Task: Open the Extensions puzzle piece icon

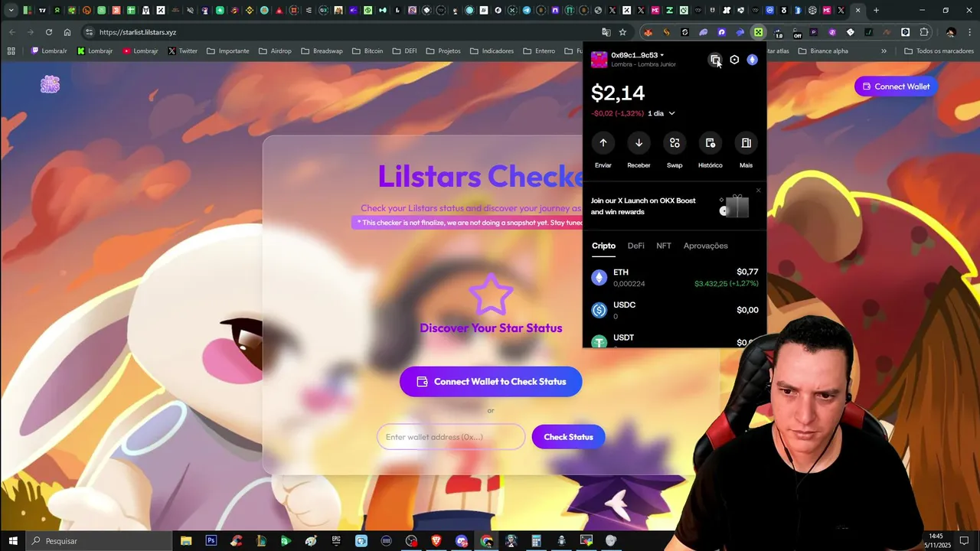Action: coord(924,32)
